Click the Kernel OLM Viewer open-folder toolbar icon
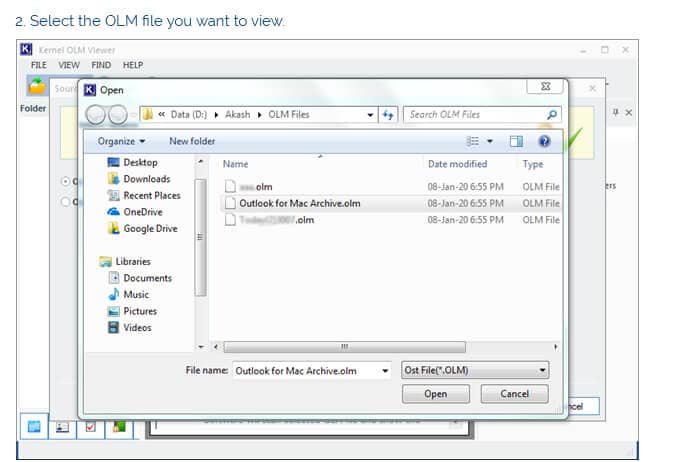The image size is (698, 462). pyautogui.click(x=37, y=85)
